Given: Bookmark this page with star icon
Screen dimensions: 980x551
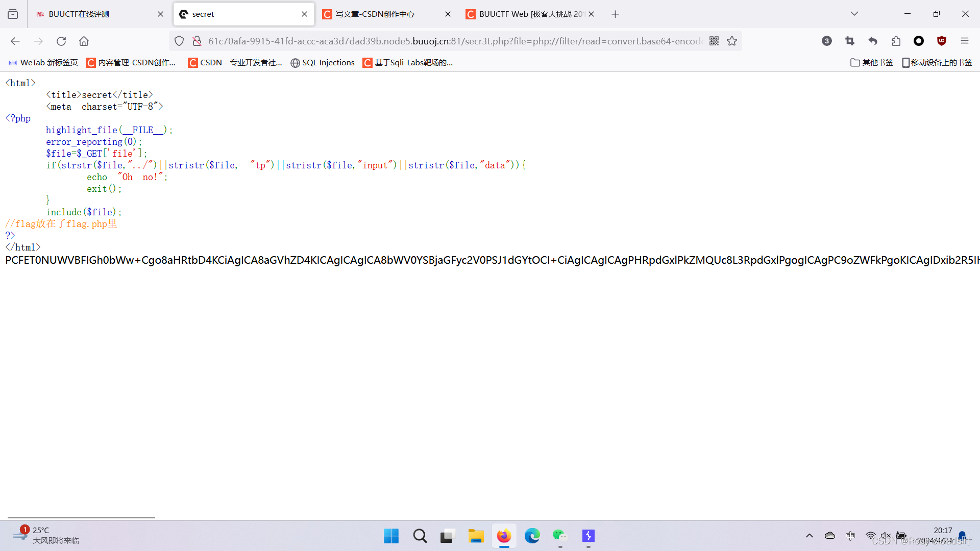Looking at the screenshot, I should tap(732, 41).
